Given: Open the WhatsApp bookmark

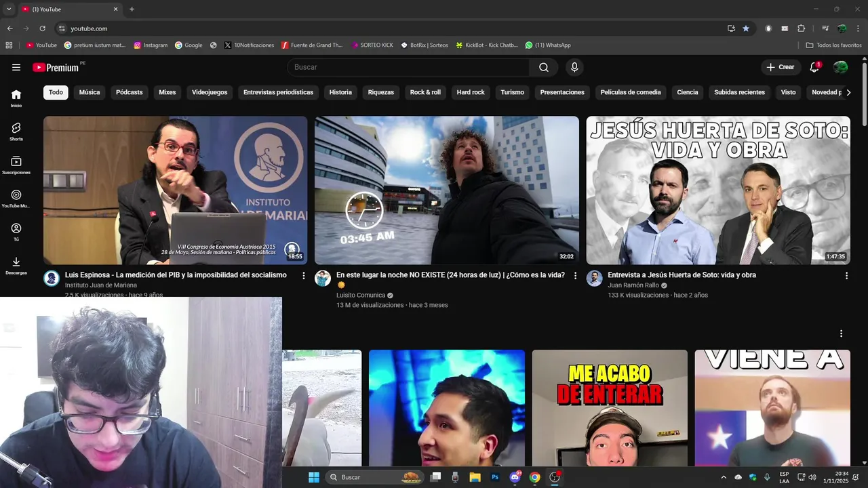Looking at the screenshot, I should 548,45.
